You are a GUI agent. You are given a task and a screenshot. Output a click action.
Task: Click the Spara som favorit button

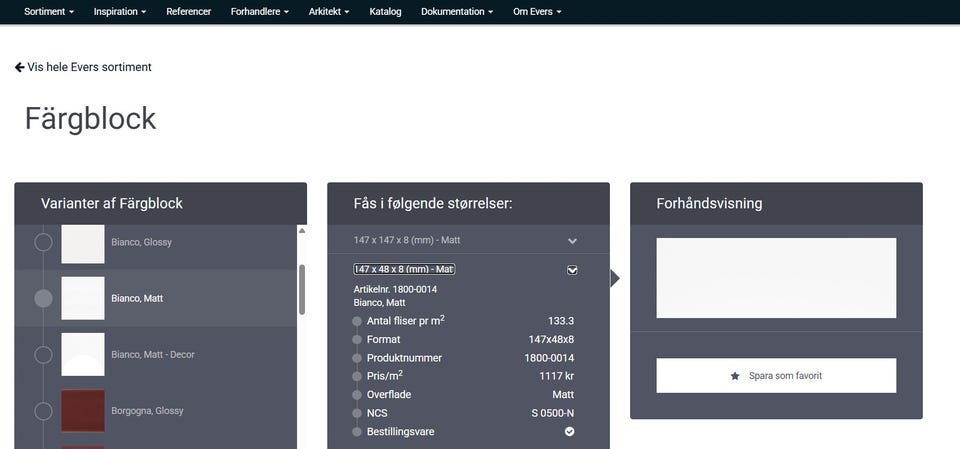pos(776,375)
